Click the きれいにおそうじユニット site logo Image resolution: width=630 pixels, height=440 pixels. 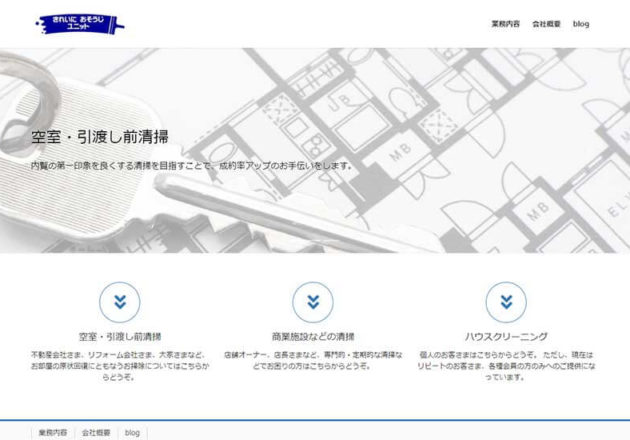(x=80, y=24)
